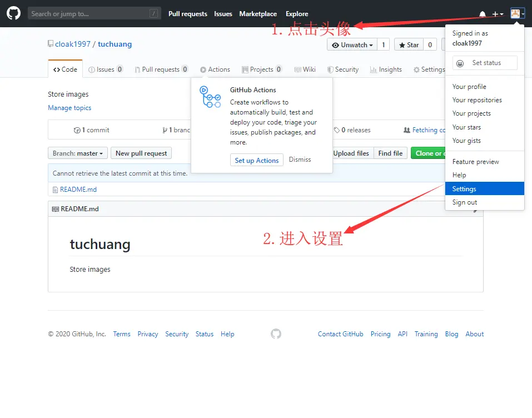Open the API footer link

pyautogui.click(x=402, y=334)
